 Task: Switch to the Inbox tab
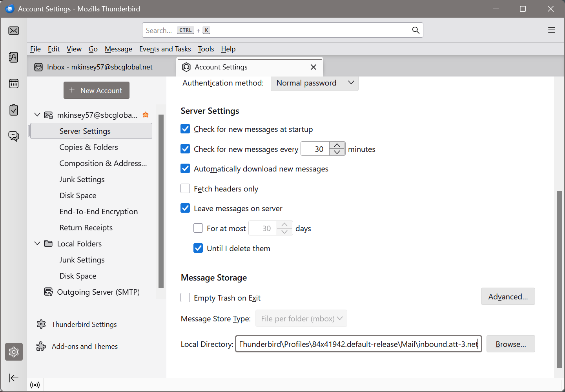[100, 67]
